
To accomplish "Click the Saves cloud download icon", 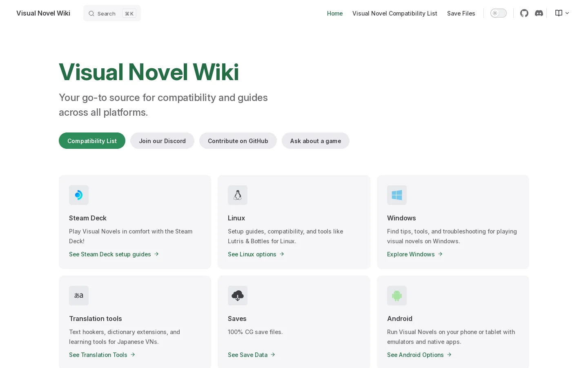I will click(x=238, y=296).
